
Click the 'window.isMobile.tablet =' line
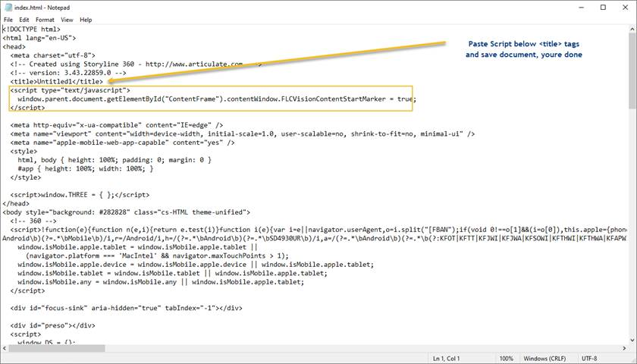coord(173,274)
